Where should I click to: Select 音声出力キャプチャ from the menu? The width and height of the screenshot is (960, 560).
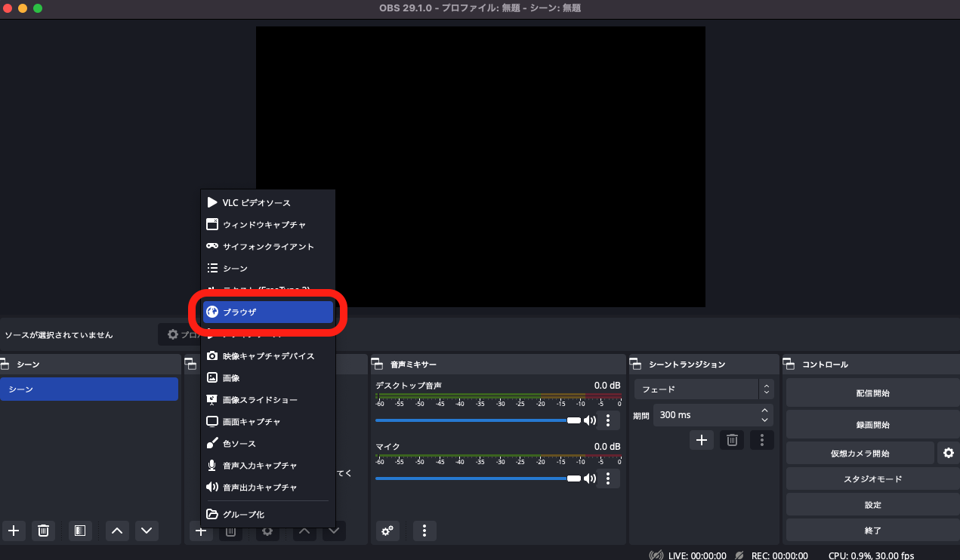click(x=268, y=488)
